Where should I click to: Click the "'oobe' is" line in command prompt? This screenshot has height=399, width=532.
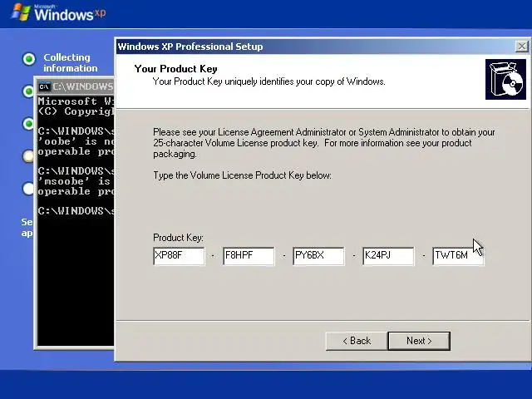(76, 141)
